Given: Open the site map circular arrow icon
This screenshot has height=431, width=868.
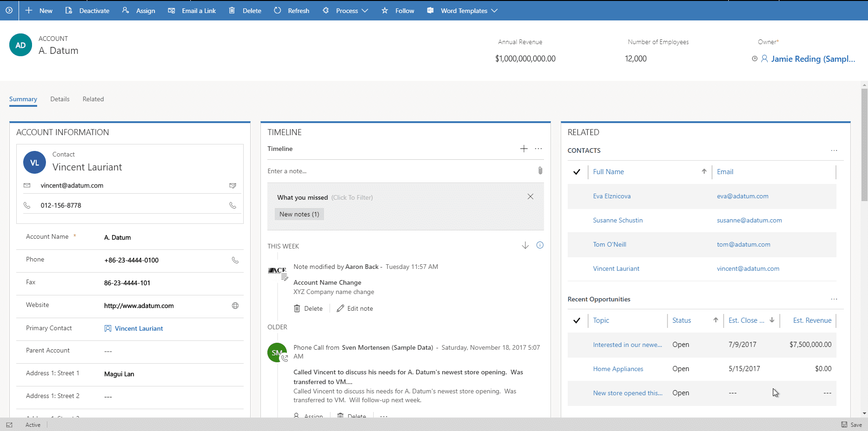Looking at the screenshot, I should (x=9, y=10).
